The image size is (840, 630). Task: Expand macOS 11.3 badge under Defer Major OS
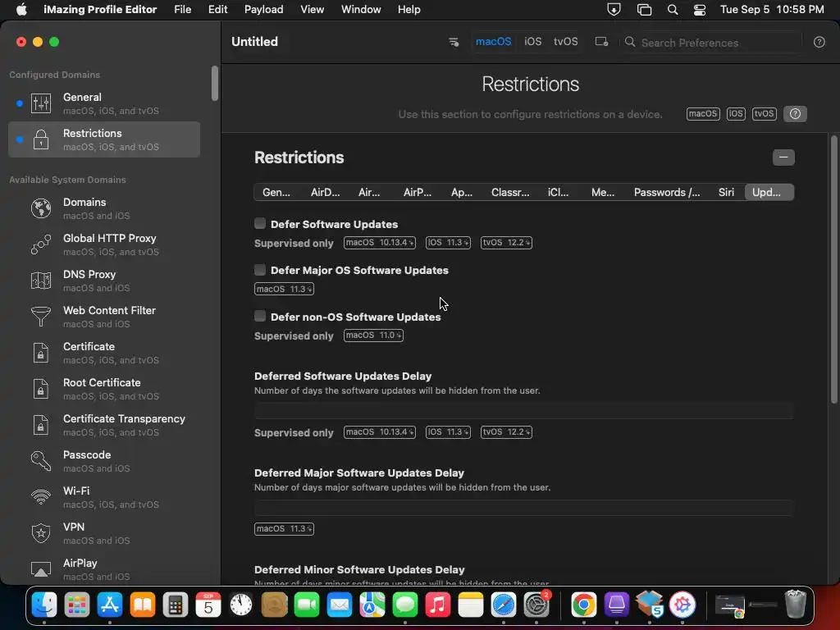284,290
